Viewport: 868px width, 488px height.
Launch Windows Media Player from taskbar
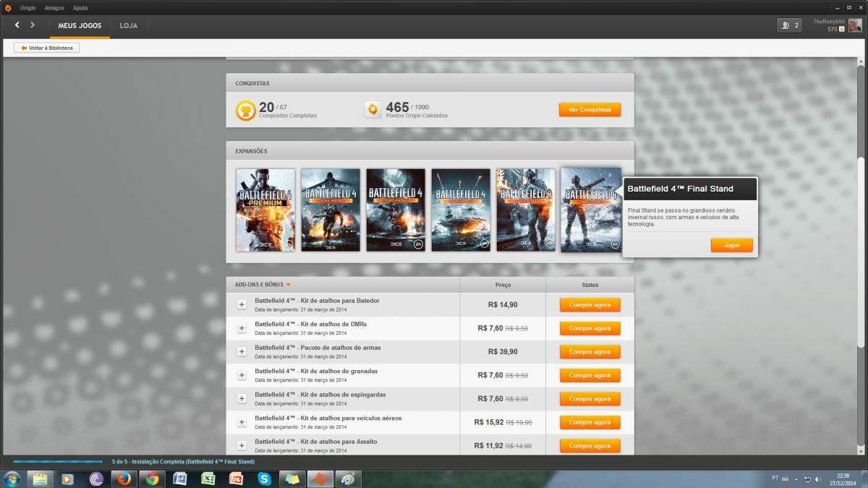coord(67,479)
